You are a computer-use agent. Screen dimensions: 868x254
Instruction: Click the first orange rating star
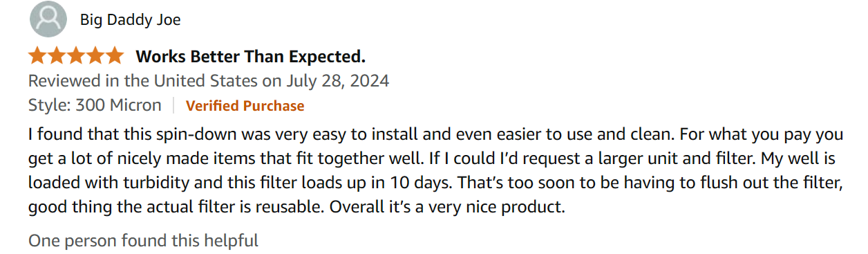click(37, 56)
